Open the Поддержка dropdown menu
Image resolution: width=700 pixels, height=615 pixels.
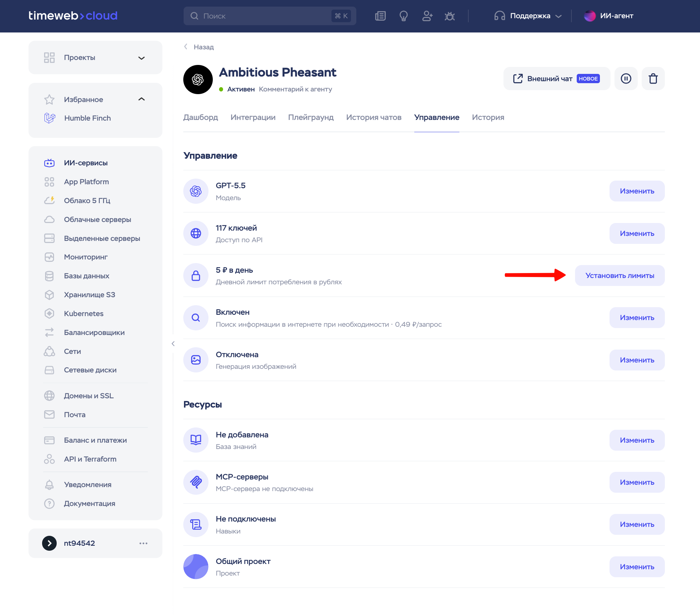tap(528, 16)
